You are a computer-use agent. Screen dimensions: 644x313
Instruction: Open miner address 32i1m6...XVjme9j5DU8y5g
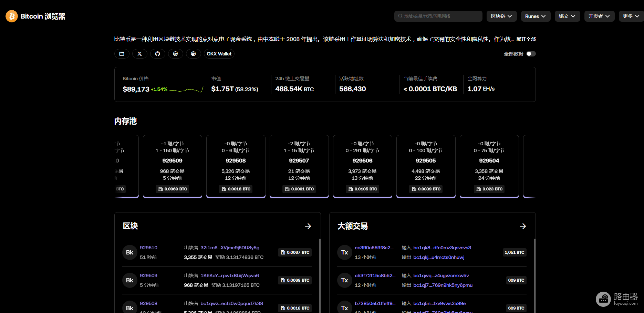[230, 248]
